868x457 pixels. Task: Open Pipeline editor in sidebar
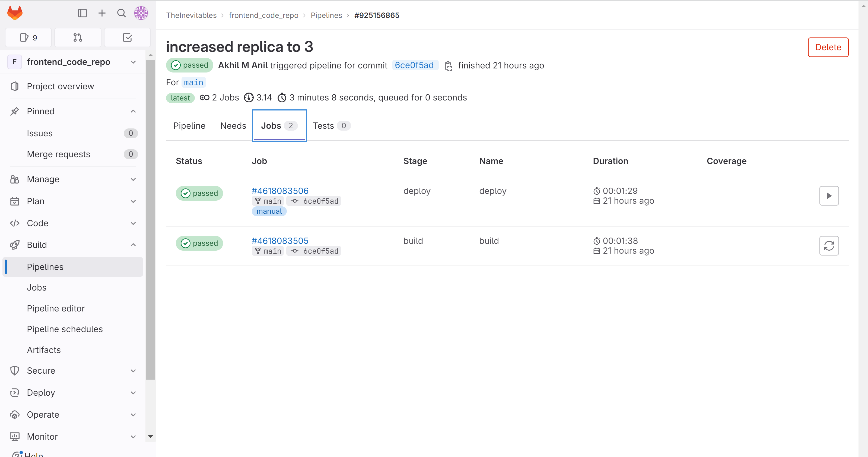[x=56, y=308]
